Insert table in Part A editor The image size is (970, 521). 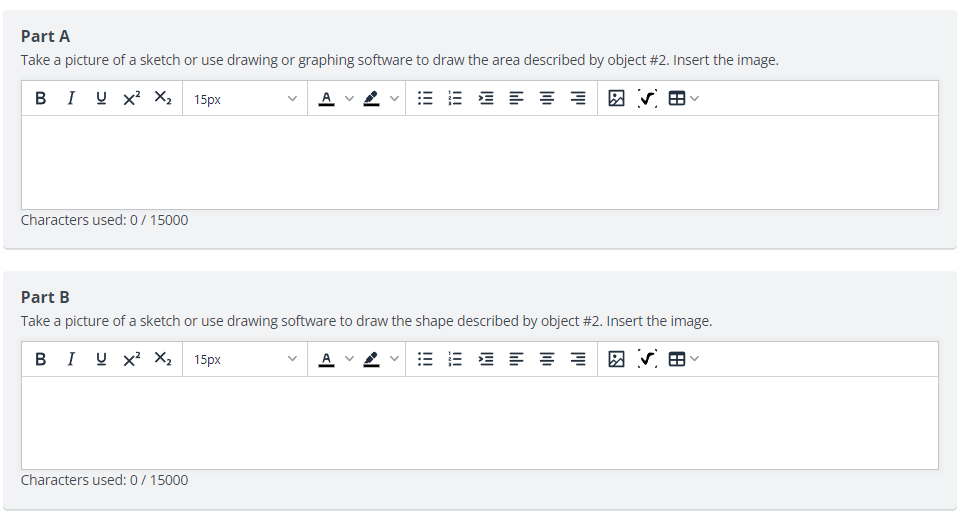[x=677, y=98]
